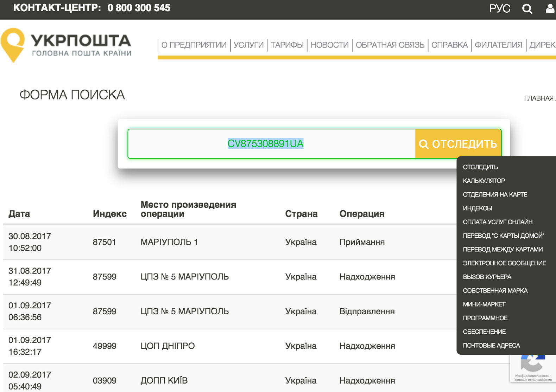The image size is (556, 392).
Task: Click the ГЛАВНАЯ breadcrumb link
Action: [539, 98]
